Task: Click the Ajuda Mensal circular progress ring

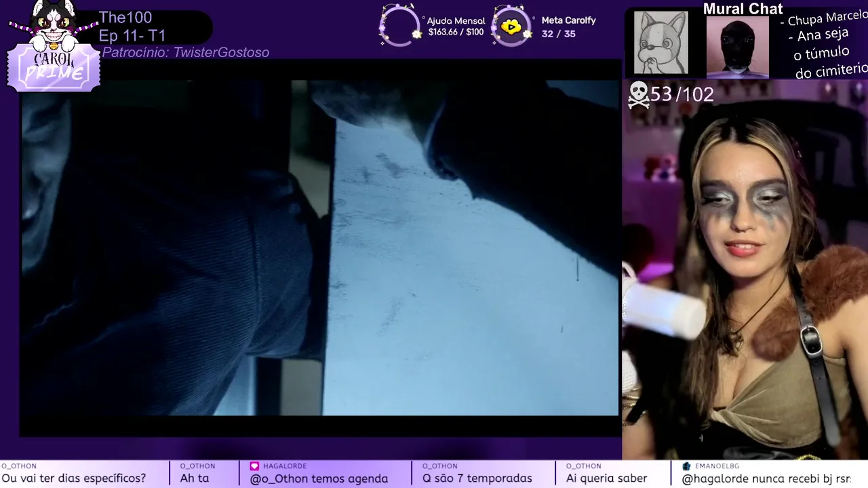Action: (399, 26)
